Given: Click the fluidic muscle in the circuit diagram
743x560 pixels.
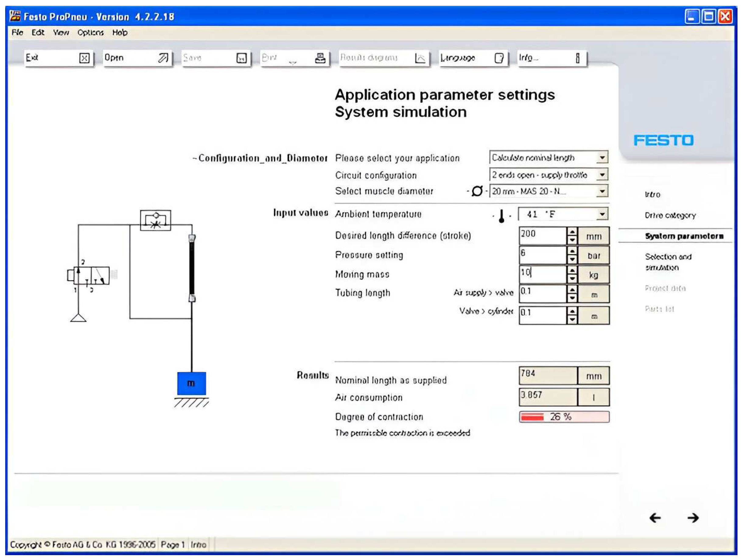Looking at the screenshot, I should click(192, 268).
